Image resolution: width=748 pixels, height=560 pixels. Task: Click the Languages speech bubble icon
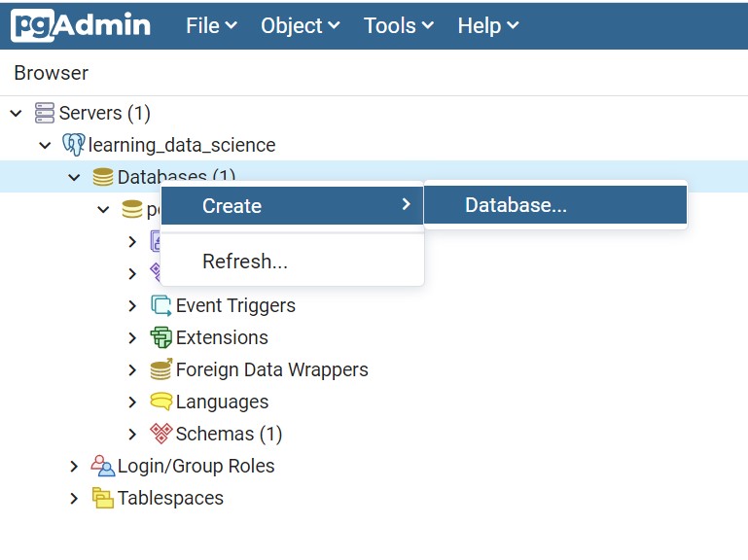coord(161,402)
